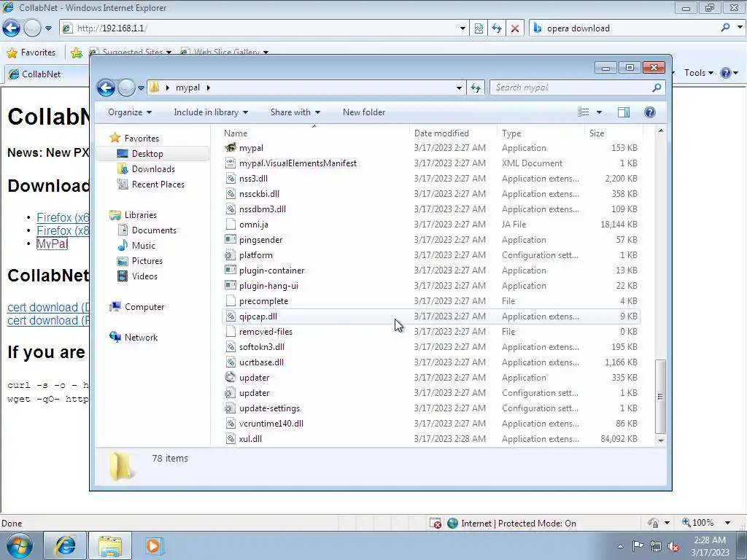
Task: Open the view options dropdown arrow
Action: (600, 112)
